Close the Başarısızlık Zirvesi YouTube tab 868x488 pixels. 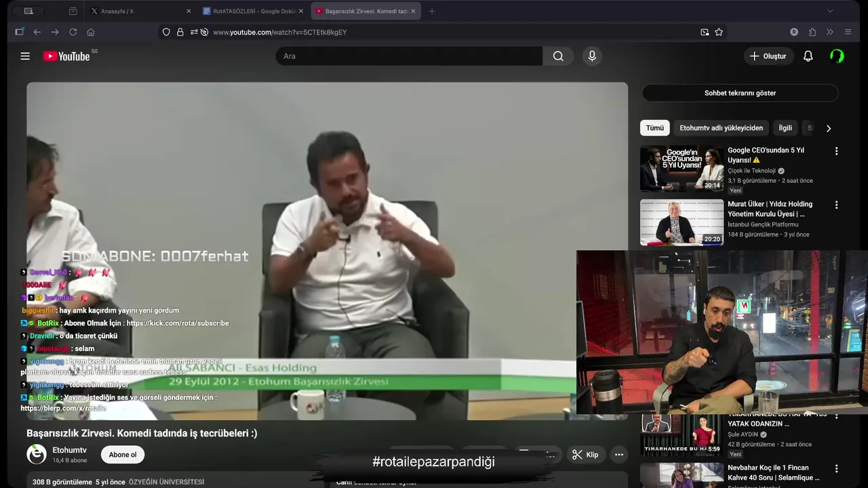pos(413,11)
